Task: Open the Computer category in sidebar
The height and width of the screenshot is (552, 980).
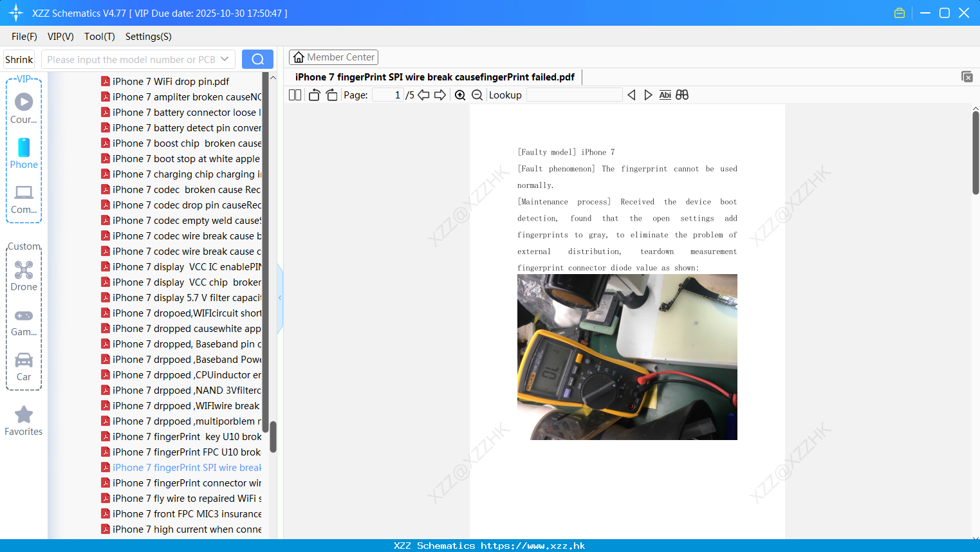Action: [24, 199]
